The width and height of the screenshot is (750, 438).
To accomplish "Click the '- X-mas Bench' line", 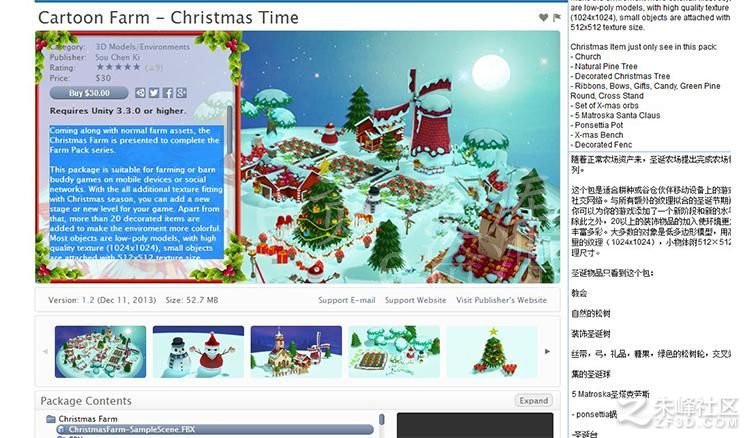I will (596, 135).
